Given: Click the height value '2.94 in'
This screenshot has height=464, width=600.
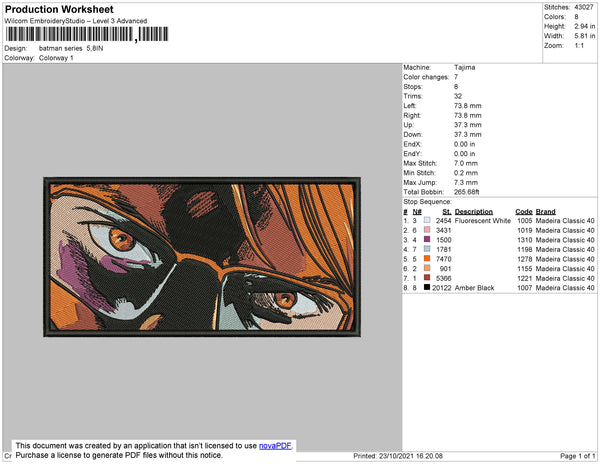Looking at the screenshot, I should click(584, 26).
